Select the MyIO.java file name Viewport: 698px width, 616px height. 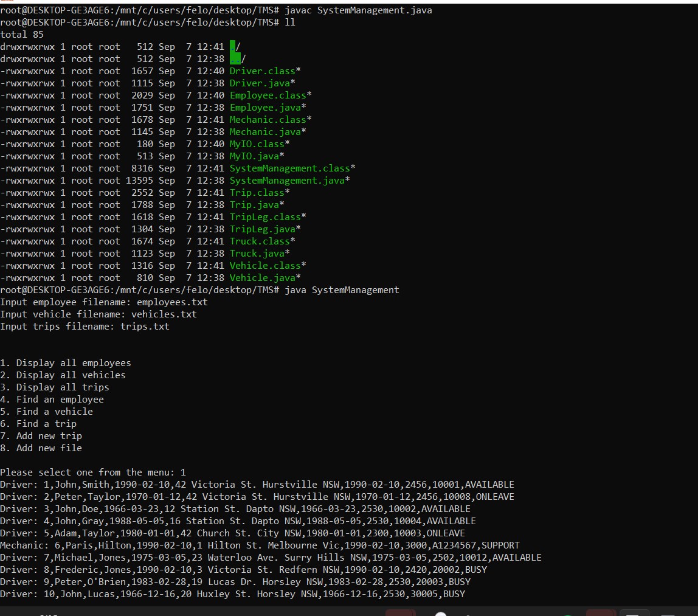(254, 156)
